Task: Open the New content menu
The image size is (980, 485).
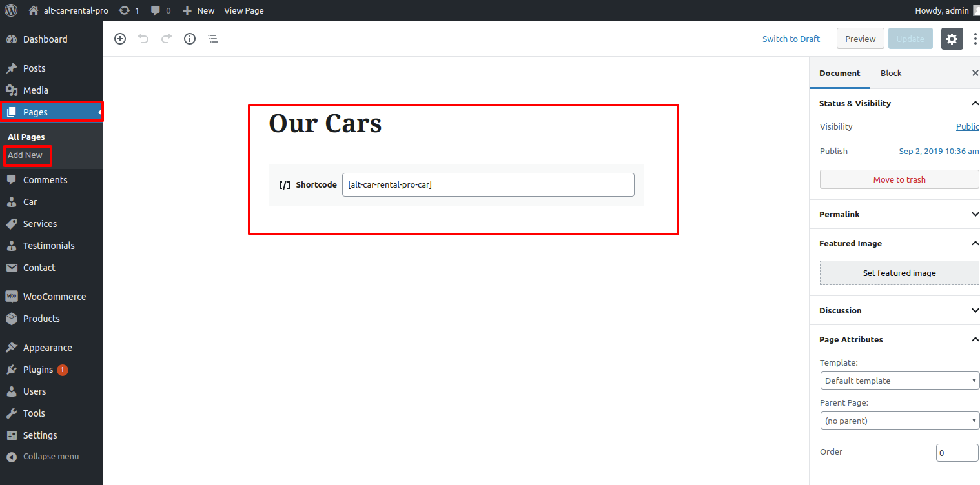Action: 198,10
